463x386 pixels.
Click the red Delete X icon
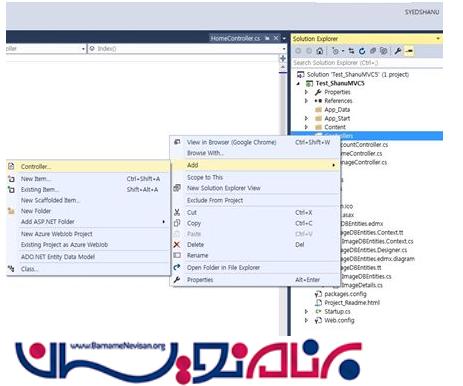click(x=177, y=245)
